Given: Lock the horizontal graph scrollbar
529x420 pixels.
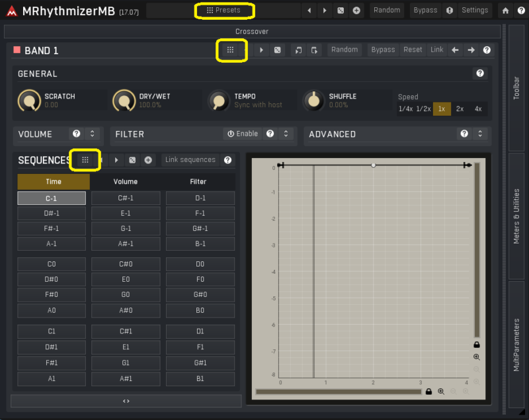Looking at the screenshot, I should coord(428,392).
